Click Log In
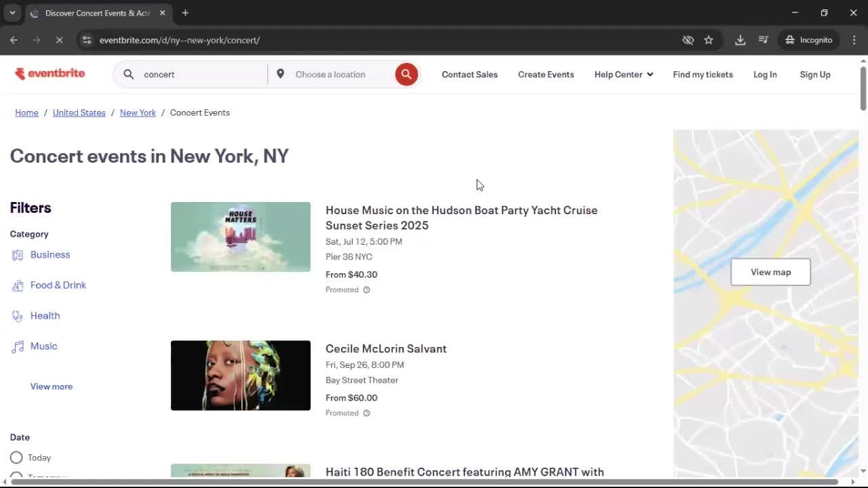Screen dimensions: 868x488 click(x=765, y=75)
